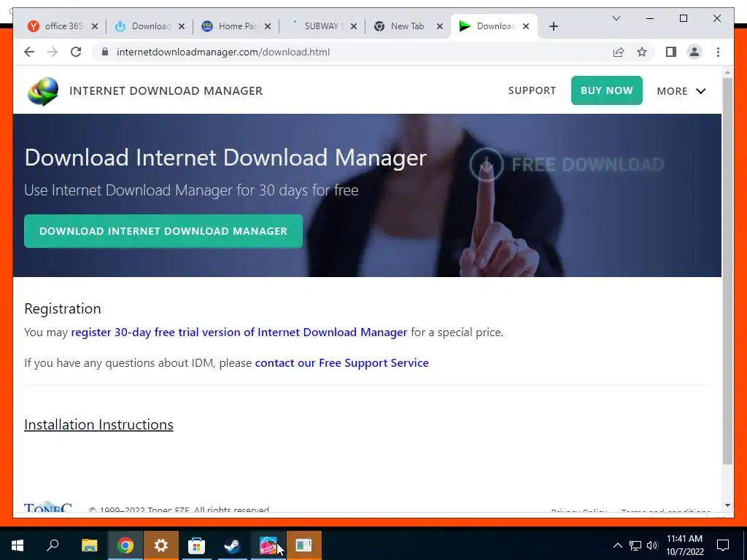Share this page via share icon

coord(619,52)
